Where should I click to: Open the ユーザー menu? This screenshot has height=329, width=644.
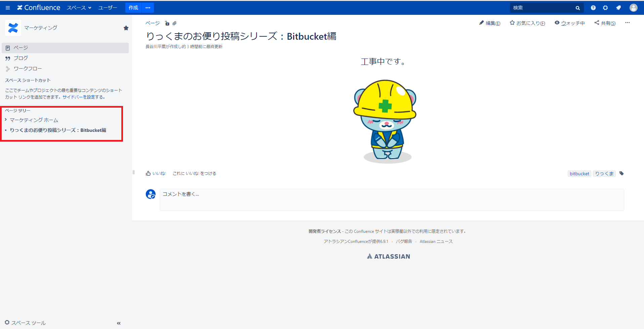tap(108, 8)
